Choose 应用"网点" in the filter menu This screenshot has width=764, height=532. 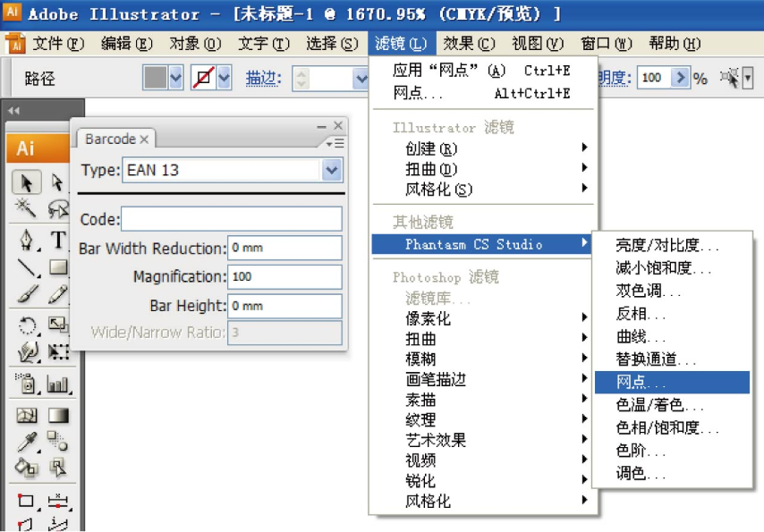coord(483,71)
